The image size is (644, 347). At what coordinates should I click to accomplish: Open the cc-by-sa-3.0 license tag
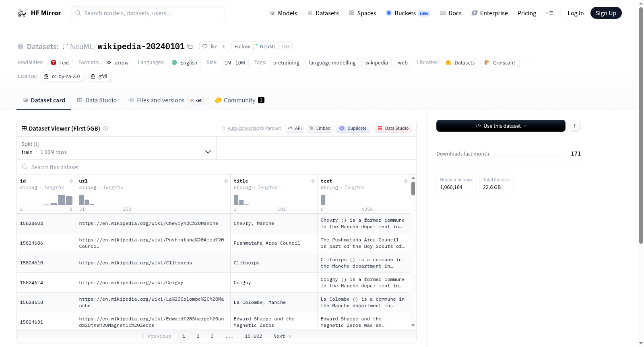point(62,76)
